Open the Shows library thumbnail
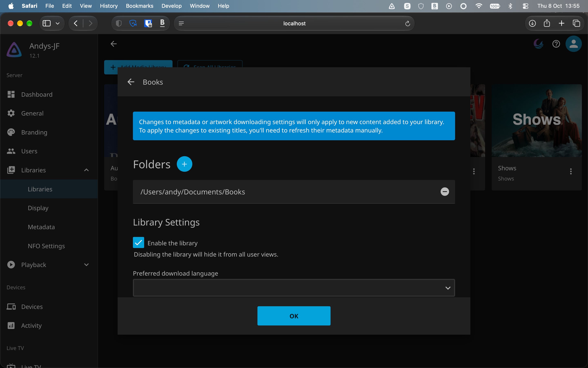This screenshot has height=368, width=588. [x=537, y=120]
